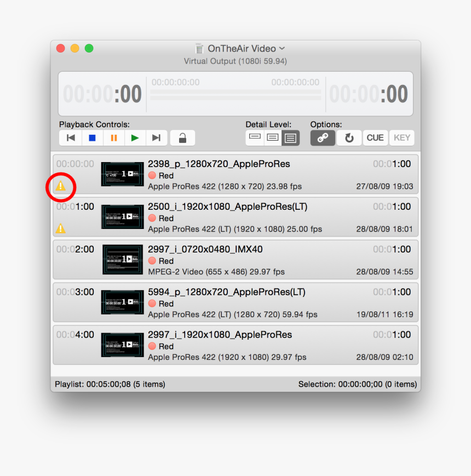This screenshot has height=476, width=471.
Task: Click date 27/08/09 19:03
Action: tap(384, 186)
